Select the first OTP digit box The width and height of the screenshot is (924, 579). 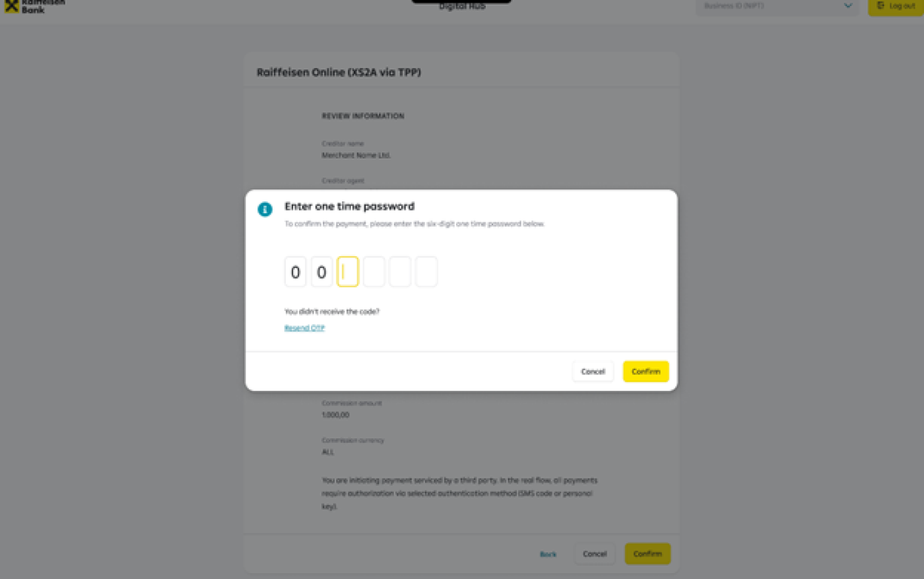click(295, 272)
